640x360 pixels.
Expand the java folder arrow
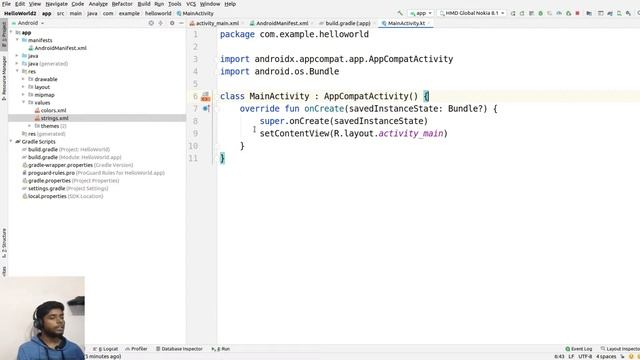[x=17, y=56]
